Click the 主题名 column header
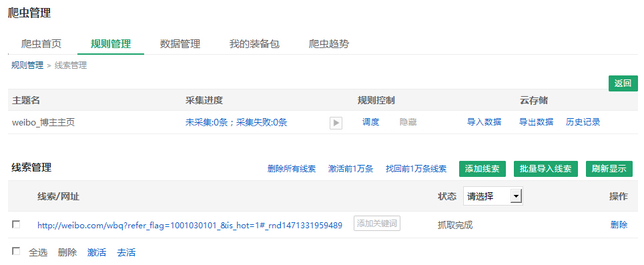This screenshot has width=644, height=265. (26, 100)
